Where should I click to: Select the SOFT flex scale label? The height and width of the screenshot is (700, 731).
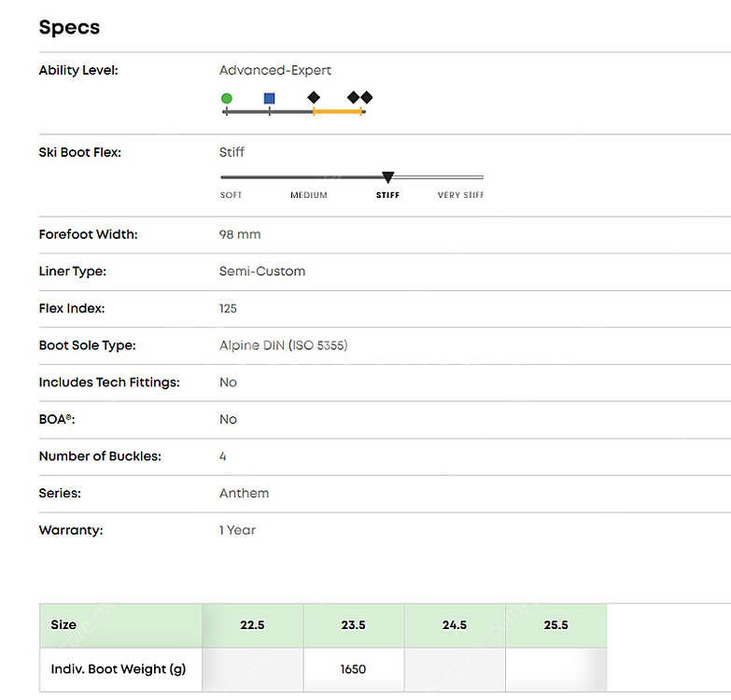(x=231, y=195)
